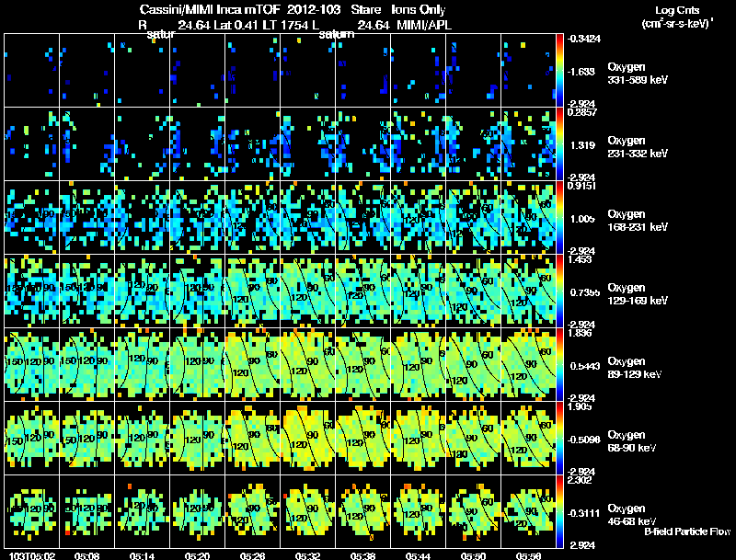Click the color bar beside Oxygen 168-231 keV
Viewport: 736px width, 560px height.
click(559, 217)
